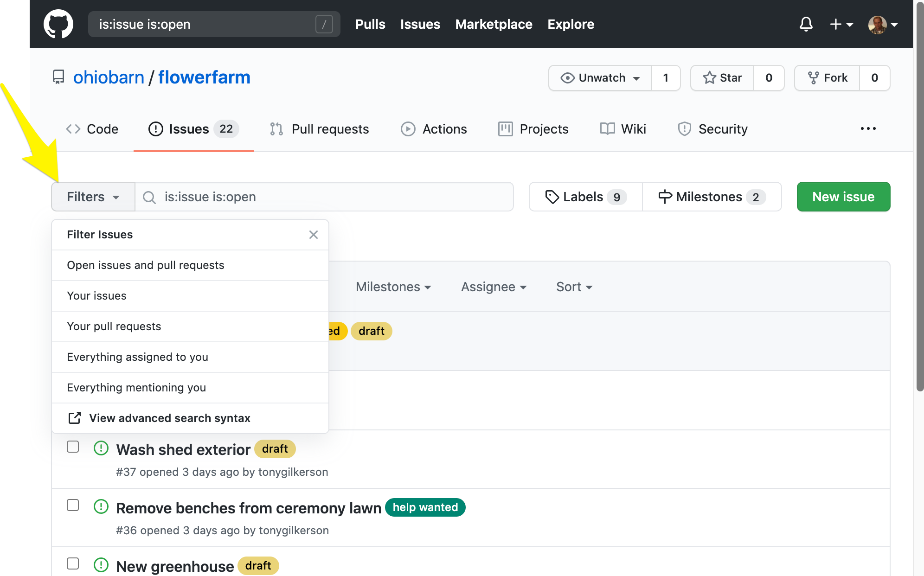Click the watchers count 1
The image size is (924, 576).
666,78
